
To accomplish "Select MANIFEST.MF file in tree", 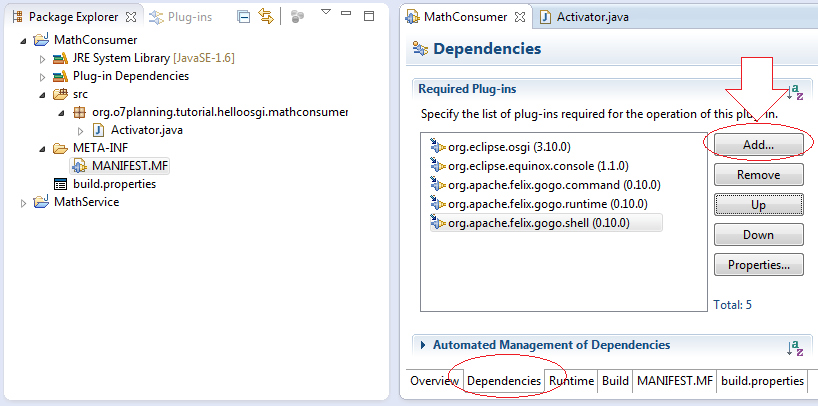I will coord(120,166).
